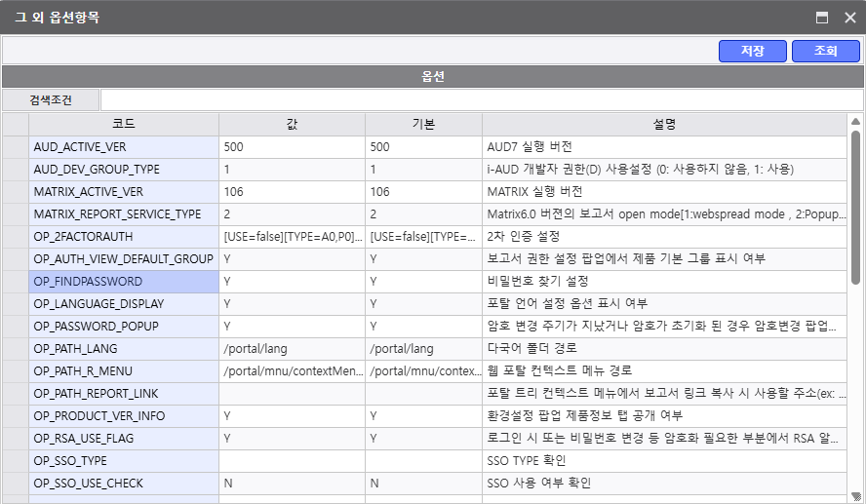Screen dimensions: 866x504
Task: Click the 설명 column header
Action: coord(664,124)
